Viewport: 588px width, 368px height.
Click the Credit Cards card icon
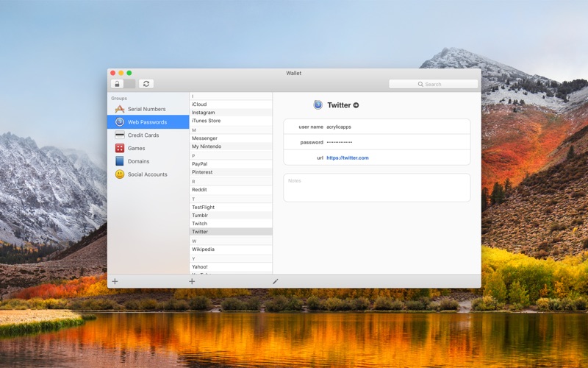click(x=120, y=135)
